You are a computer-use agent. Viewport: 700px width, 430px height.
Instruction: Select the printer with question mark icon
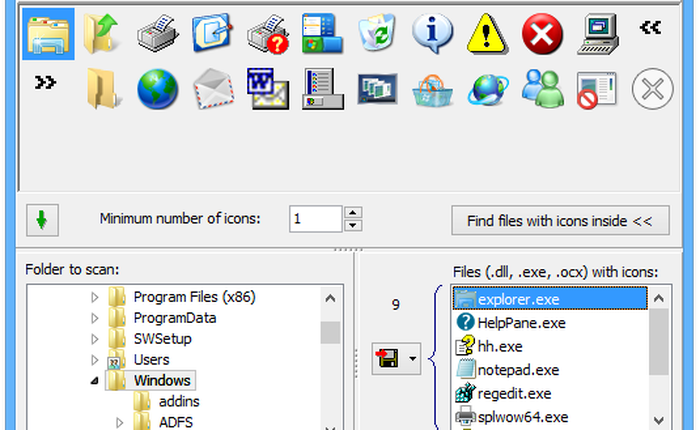[x=268, y=34]
